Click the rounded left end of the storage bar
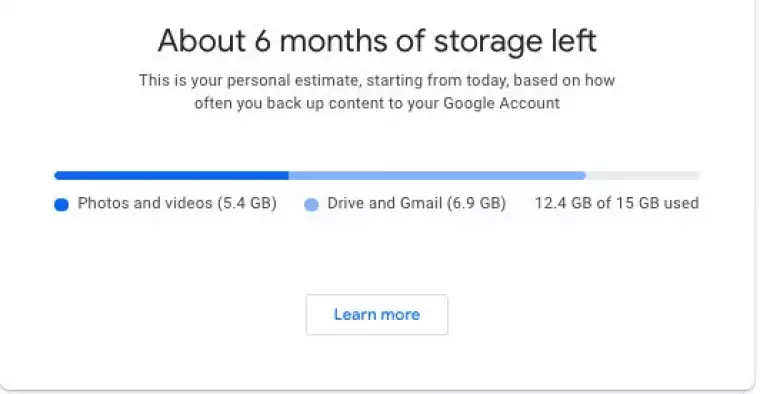 coord(58,175)
